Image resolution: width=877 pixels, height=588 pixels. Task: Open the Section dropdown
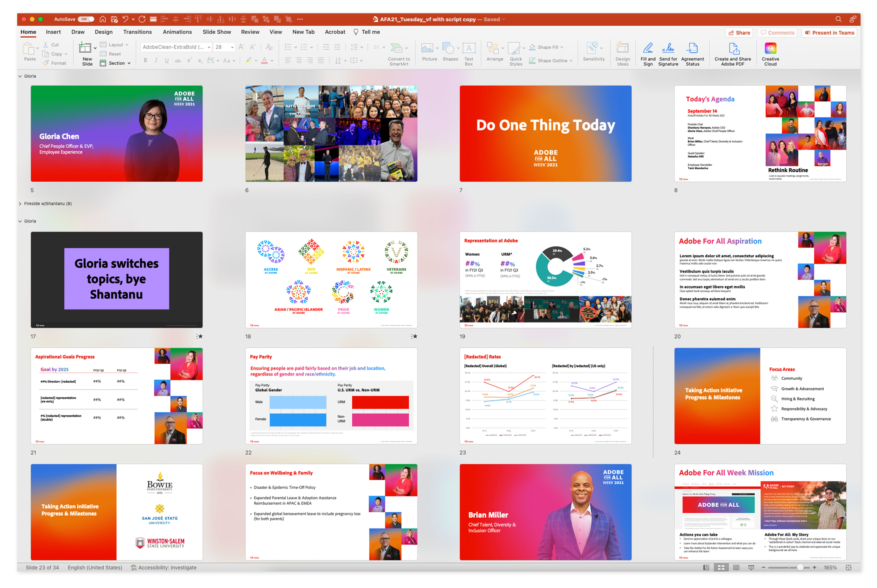pos(115,63)
